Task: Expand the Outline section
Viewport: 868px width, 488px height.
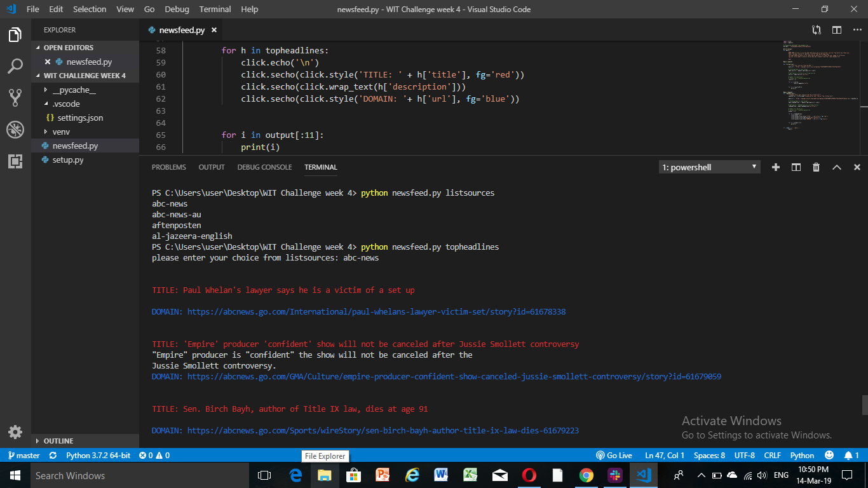Action: (x=85, y=441)
